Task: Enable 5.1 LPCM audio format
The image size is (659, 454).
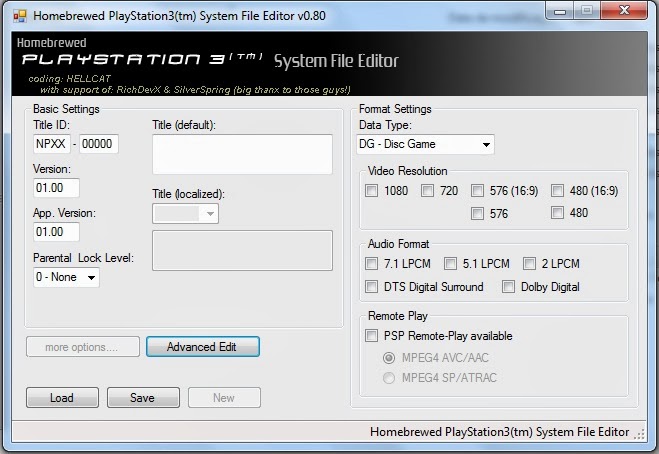Action: (x=450, y=264)
